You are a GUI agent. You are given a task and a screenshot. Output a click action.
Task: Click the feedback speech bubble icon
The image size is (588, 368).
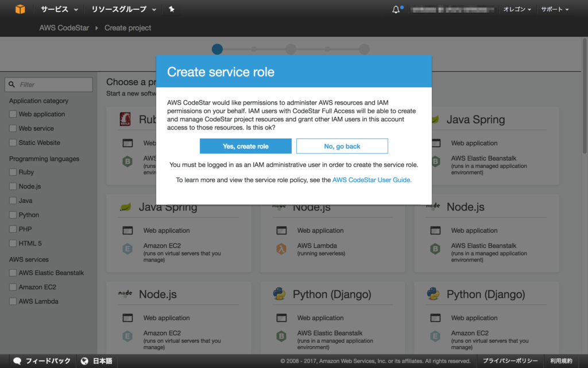(x=17, y=361)
